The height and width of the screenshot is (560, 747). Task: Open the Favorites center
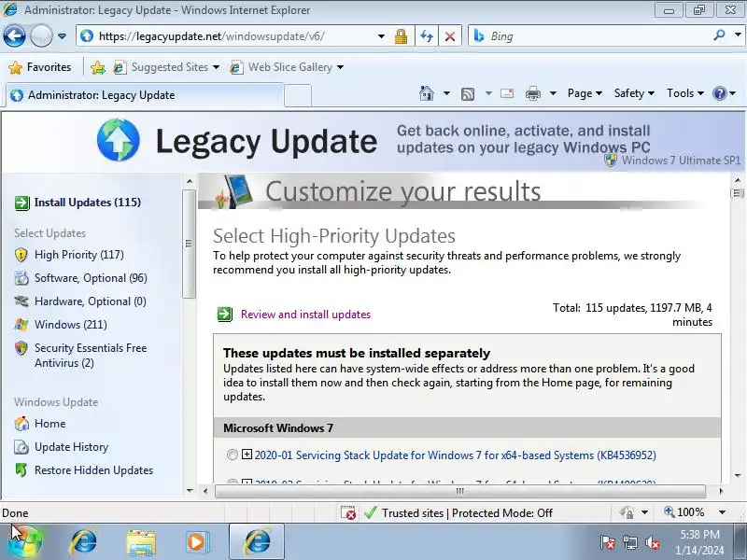point(40,67)
